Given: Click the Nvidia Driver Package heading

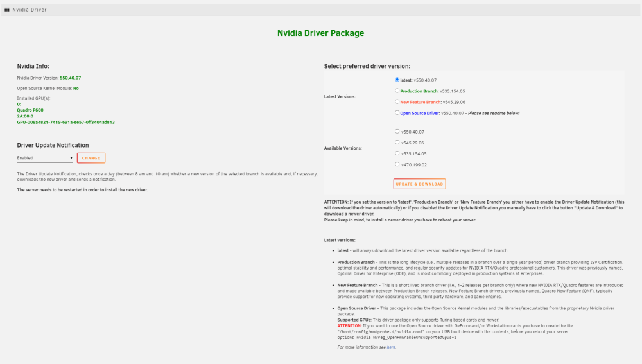Looking at the screenshot, I should tap(320, 33).
